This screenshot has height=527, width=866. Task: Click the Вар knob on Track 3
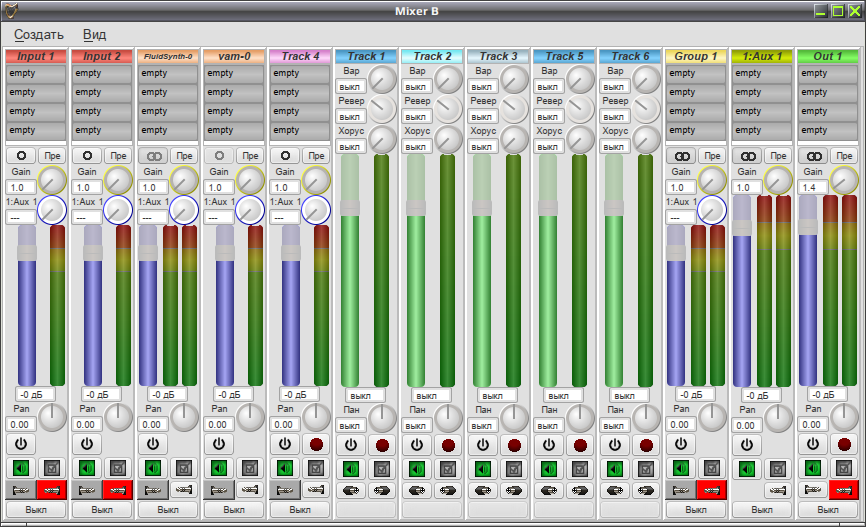click(514, 80)
